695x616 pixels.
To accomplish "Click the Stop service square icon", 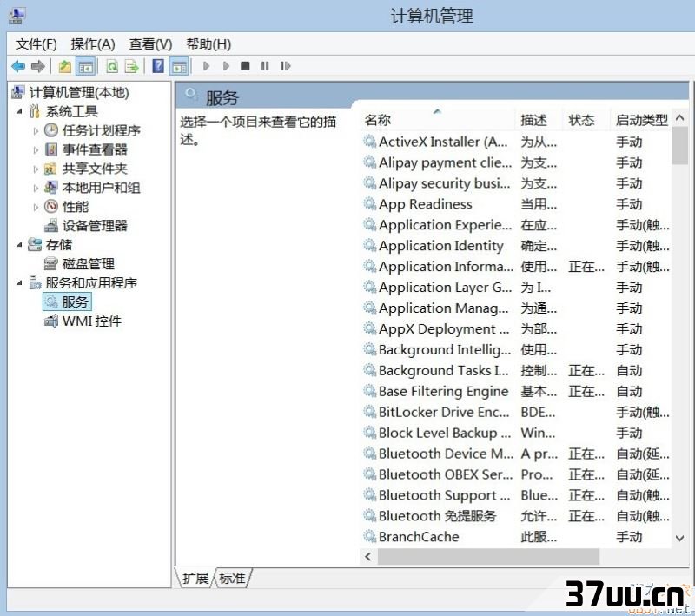I will [x=245, y=67].
